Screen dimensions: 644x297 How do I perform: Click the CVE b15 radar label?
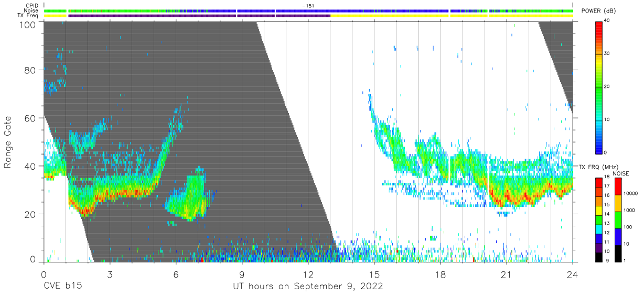pyautogui.click(x=62, y=287)
